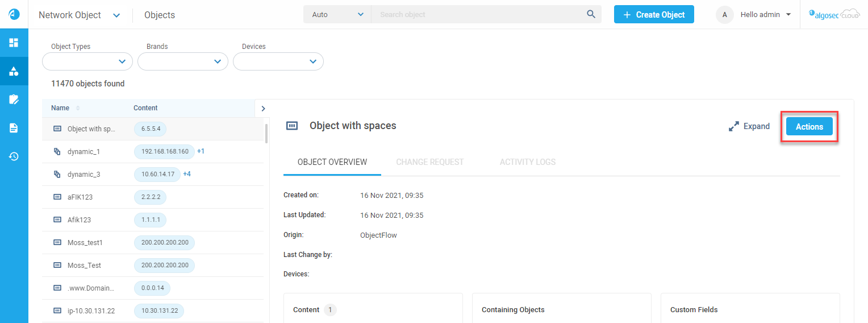The height and width of the screenshot is (323, 868).
Task: Open the document report icon in sidebar
Action: click(14, 128)
